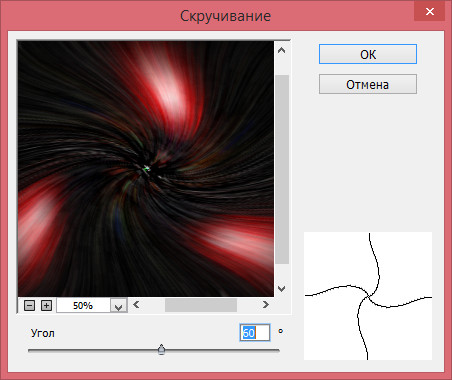
Task: Cancel the filter with Отмена
Action: tap(368, 84)
